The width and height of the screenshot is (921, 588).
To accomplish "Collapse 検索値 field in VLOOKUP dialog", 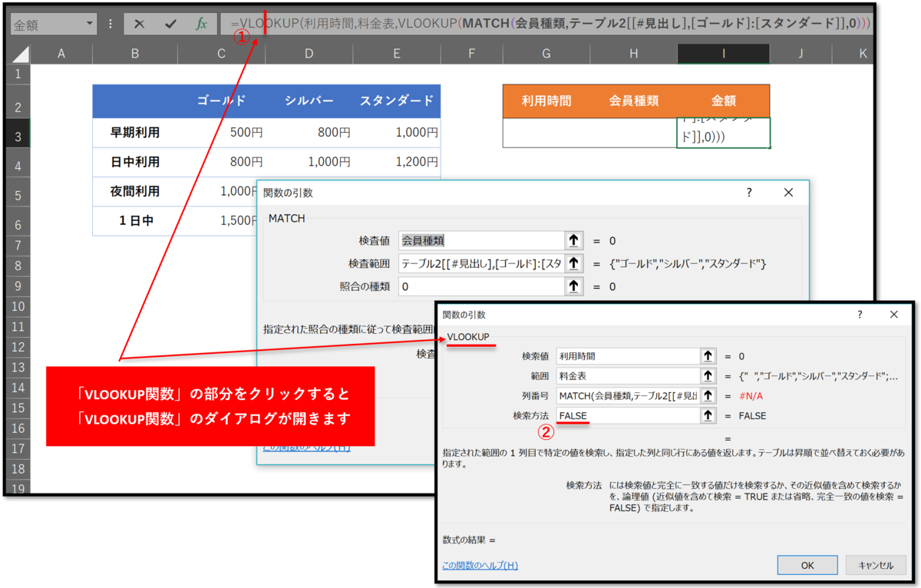I will pos(707,356).
